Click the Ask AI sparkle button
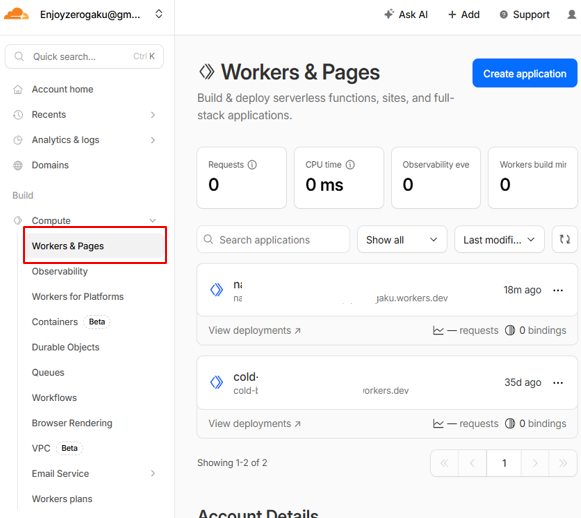Screen dimensions: 581x518 point(406,14)
